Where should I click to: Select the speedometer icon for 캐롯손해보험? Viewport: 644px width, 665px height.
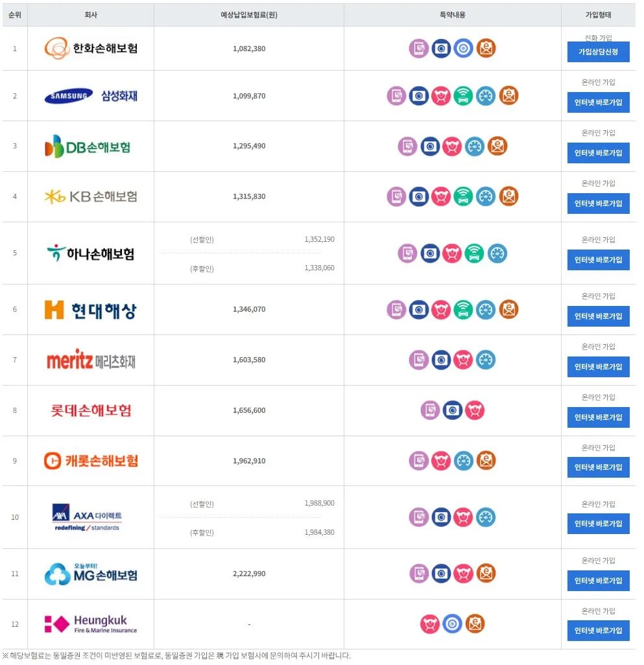click(462, 460)
